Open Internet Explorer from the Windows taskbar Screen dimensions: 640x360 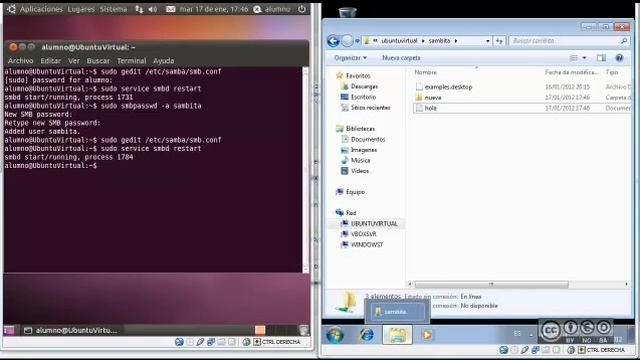click(x=366, y=335)
